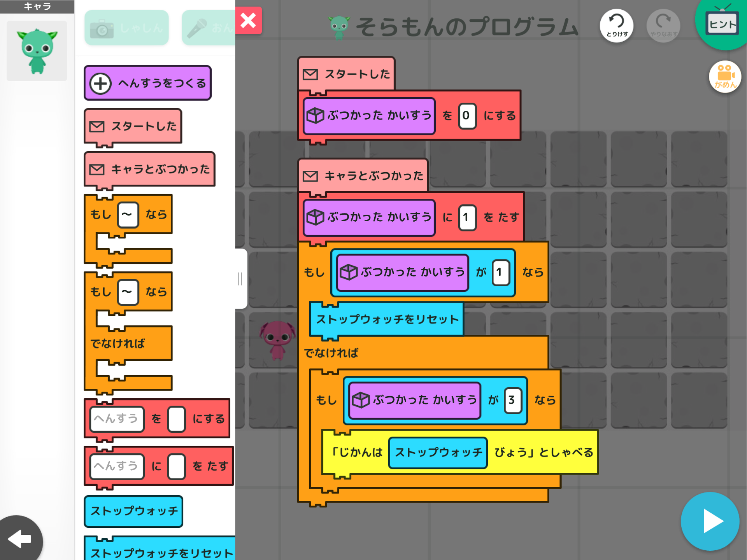Image resolution: width=747 pixels, height=560 pixels.
Task: Select palette スタートした event block
Action: click(133, 126)
